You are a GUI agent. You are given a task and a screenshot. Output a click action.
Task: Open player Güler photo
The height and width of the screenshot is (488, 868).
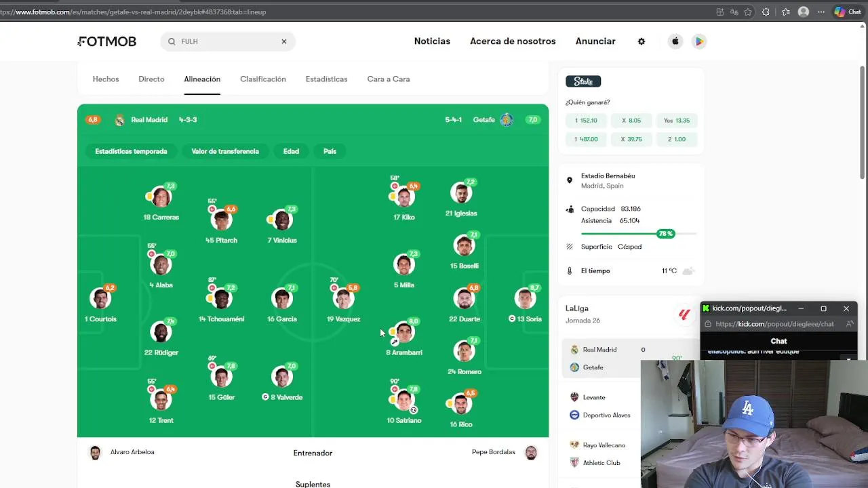click(x=222, y=377)
